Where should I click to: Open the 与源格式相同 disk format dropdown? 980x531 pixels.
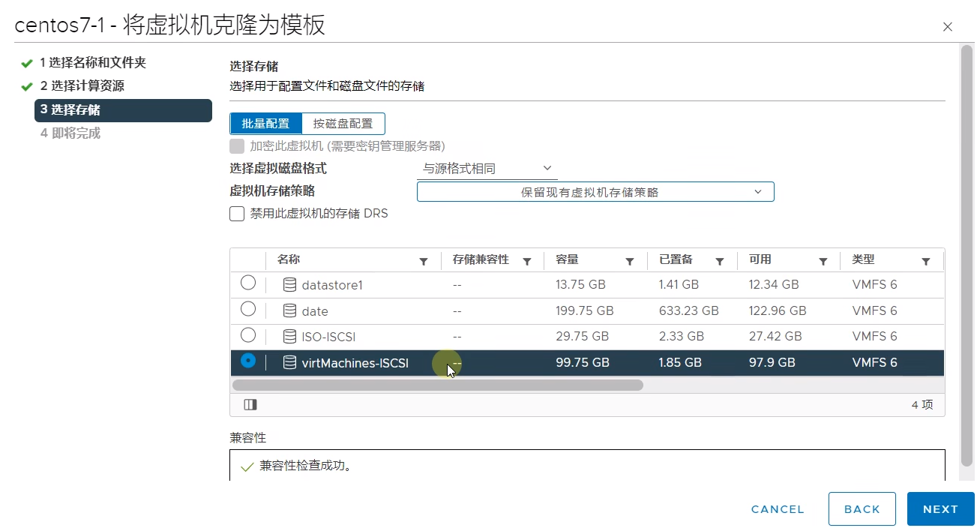click(x=486, y=168)
